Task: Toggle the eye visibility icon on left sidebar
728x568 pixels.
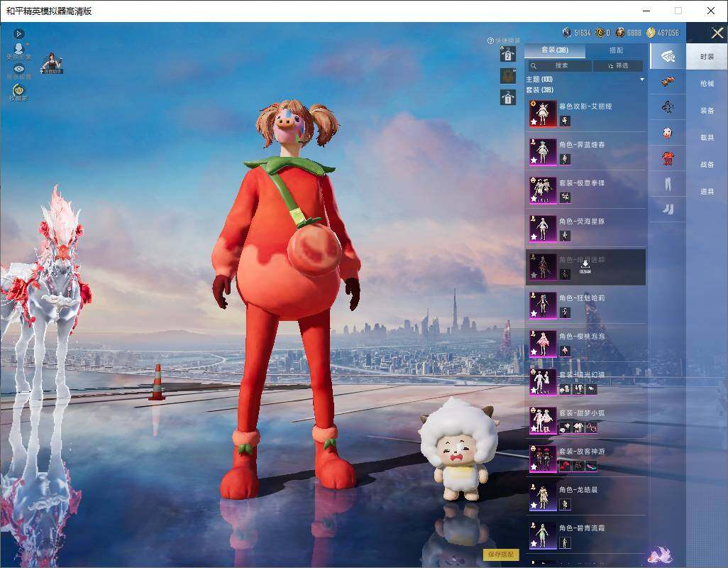Action: [19, 69]
